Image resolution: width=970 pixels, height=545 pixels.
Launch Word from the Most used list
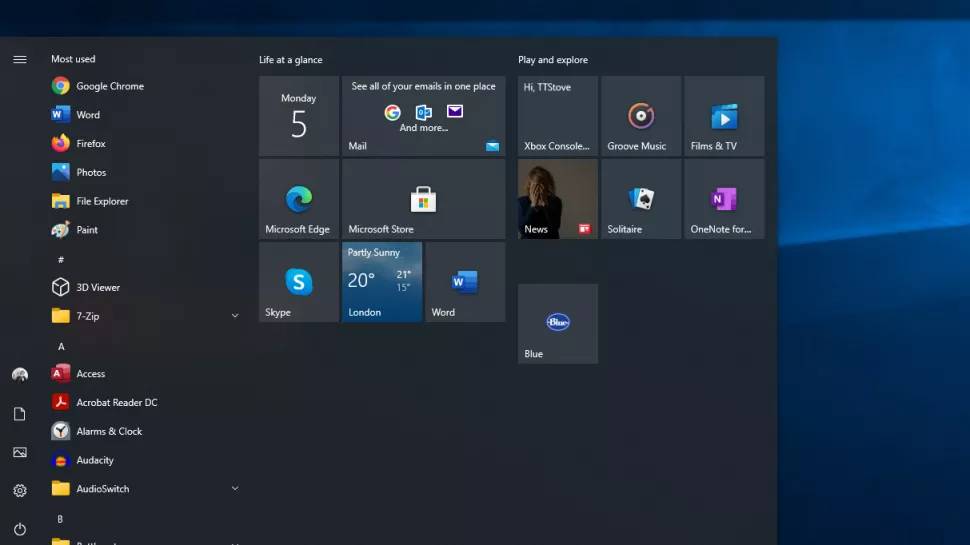pos(146,114)
